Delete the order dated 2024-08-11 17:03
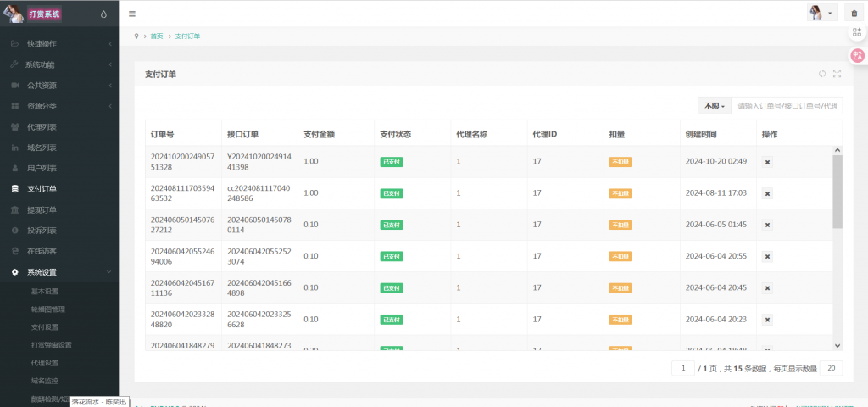868x407 pixels. pos(768,193)
